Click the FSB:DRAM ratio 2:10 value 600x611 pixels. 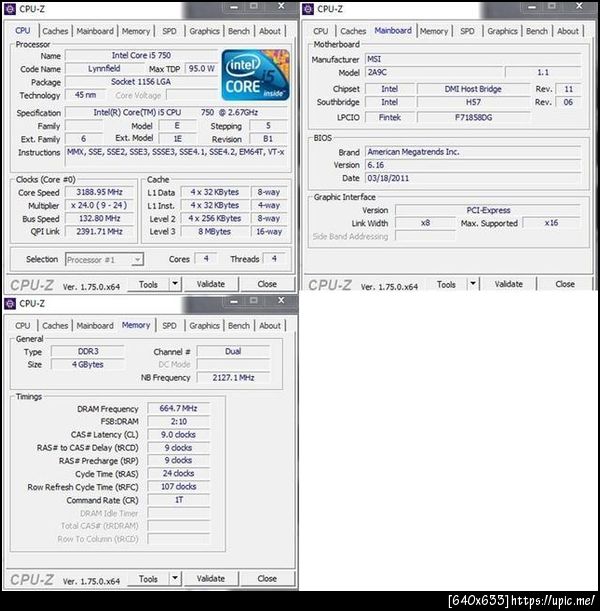178,422
